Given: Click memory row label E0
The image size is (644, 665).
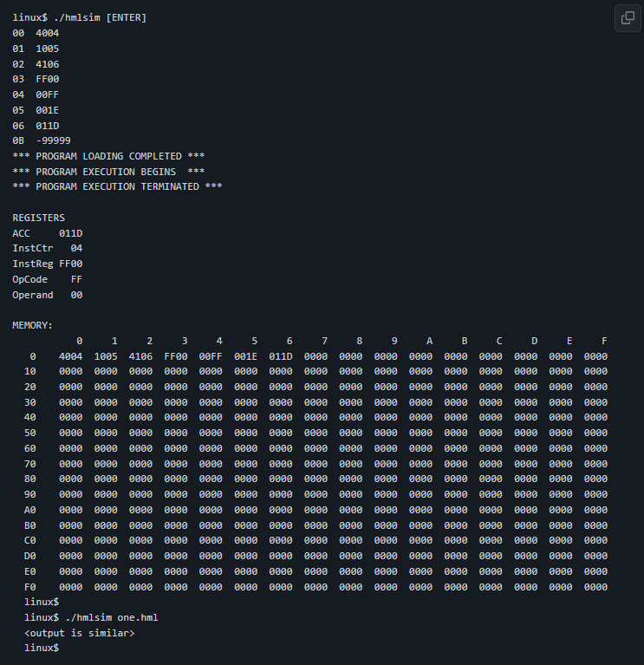Looking at the screenshot, I should (x=30, y=571).
